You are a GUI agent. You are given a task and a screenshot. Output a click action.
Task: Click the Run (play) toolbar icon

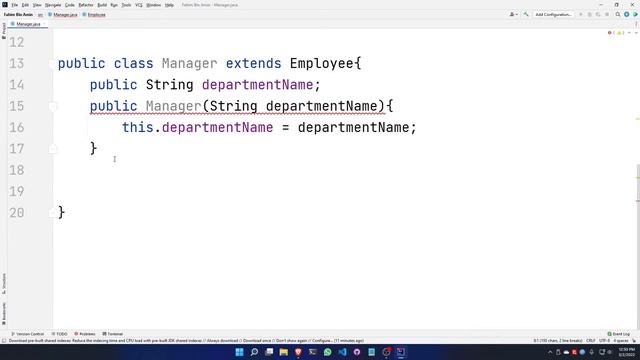tap(581, 14)
